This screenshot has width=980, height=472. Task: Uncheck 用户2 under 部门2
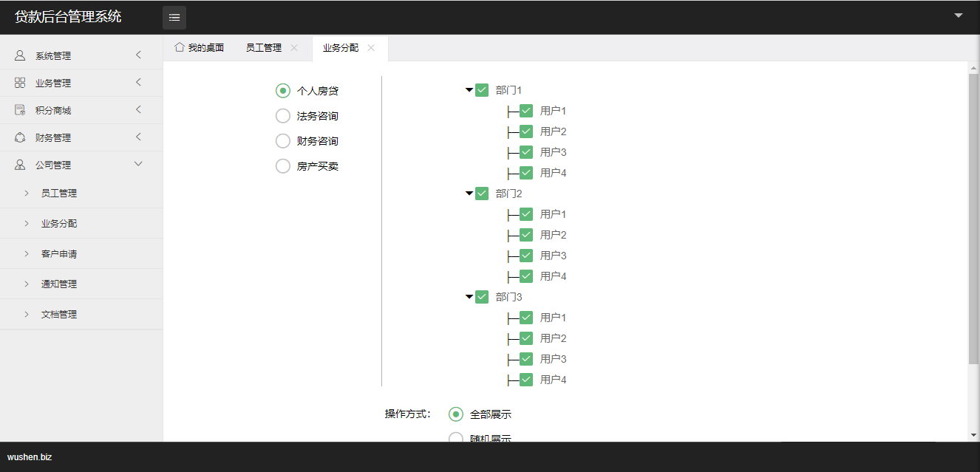tap(526, 235)
